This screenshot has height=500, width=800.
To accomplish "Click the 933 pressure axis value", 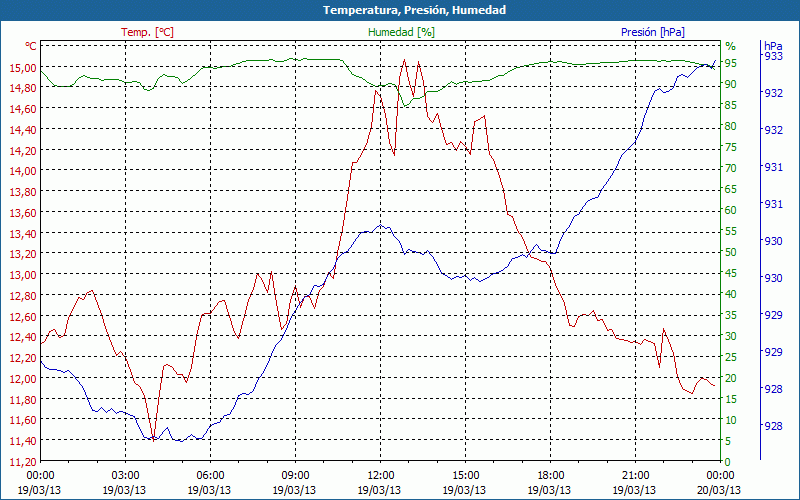I will pyautogui.click(x=773, y=57).
